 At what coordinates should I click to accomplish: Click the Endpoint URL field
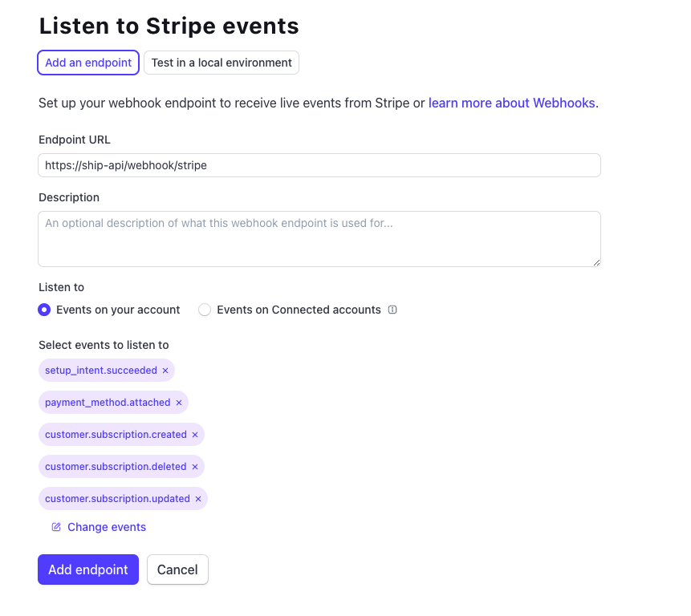[x=319, y=165]
